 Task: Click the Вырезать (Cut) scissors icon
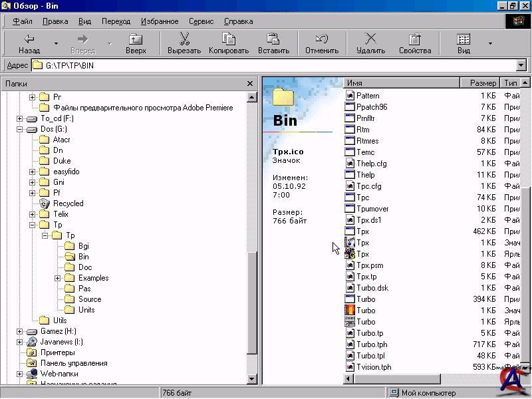coord(184,39)
